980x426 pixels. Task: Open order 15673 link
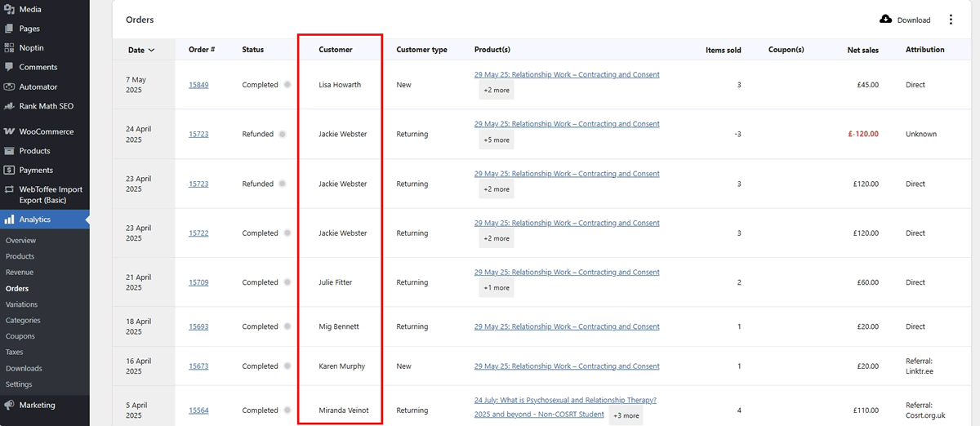coord(198,366)
